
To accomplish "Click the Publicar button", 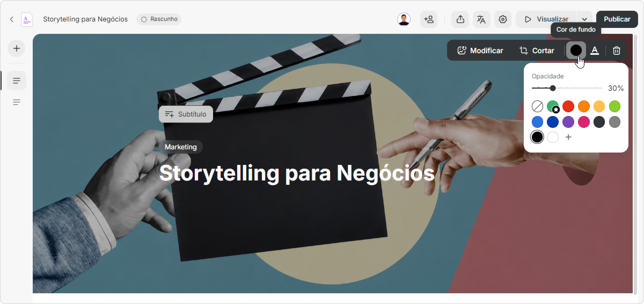I will pos(617,19).
